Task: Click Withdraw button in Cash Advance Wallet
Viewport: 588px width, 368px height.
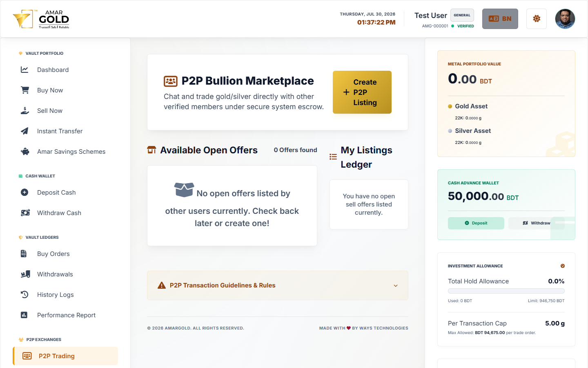Action: (537, 223)
